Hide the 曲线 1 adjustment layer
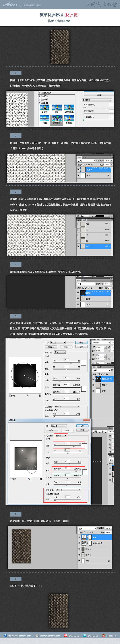 coord(79,537)
